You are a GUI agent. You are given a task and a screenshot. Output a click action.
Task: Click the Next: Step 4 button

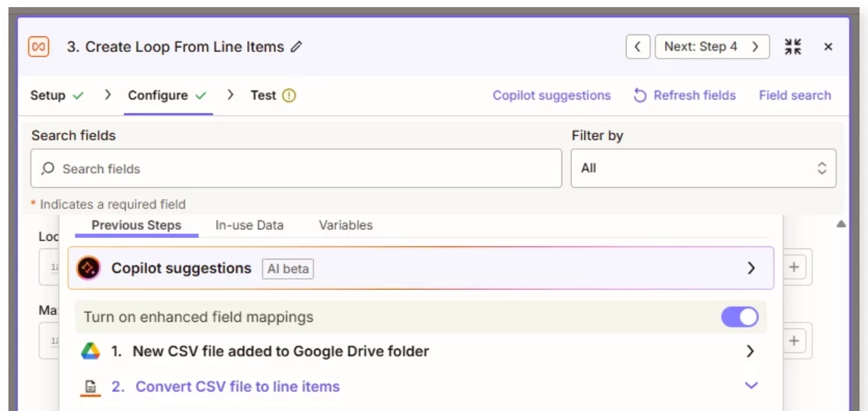712,47
